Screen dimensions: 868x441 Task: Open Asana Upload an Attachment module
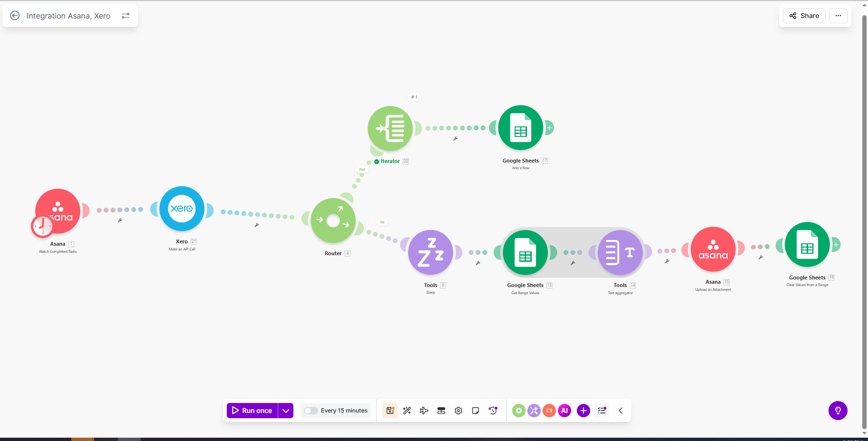click(713, 249)
